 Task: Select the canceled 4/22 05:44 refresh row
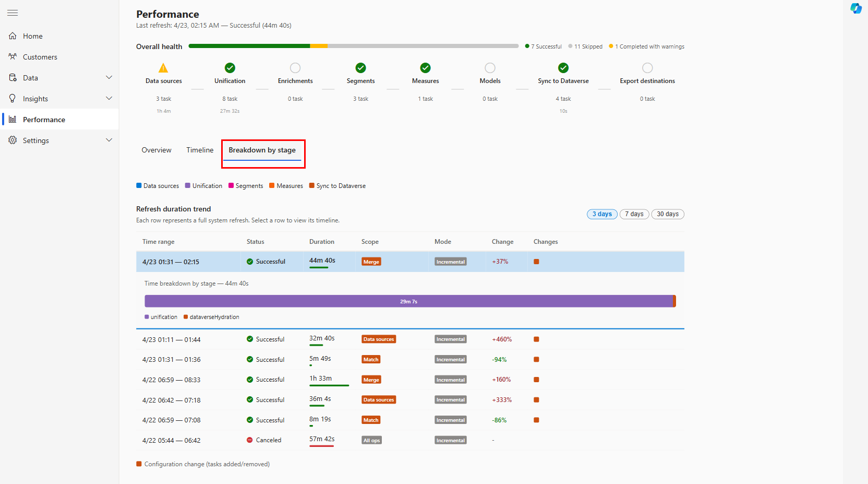click(x=410, y=440)
